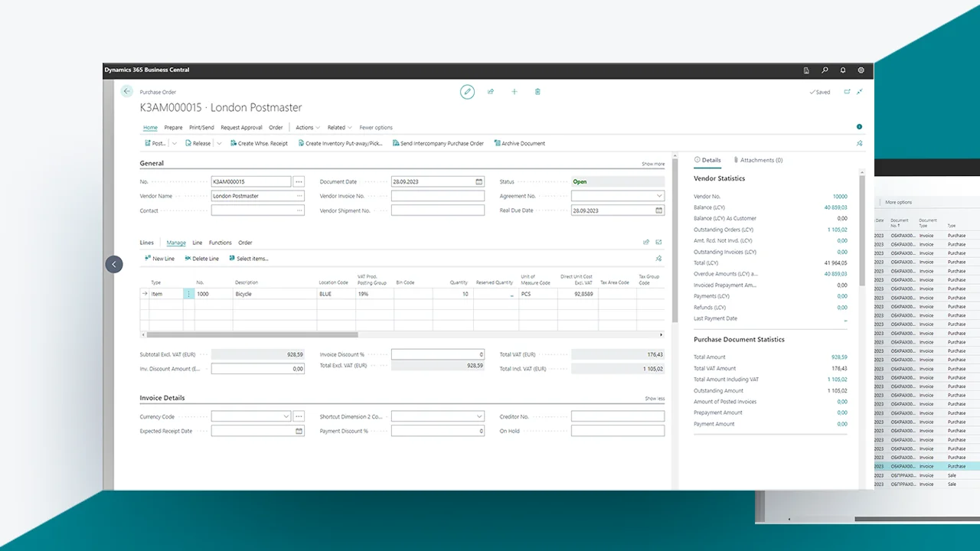The height and width of the screenshot is (551, 980).
Task: Click the three-dot menu on Bicycle row
Action: coord(189,294)
